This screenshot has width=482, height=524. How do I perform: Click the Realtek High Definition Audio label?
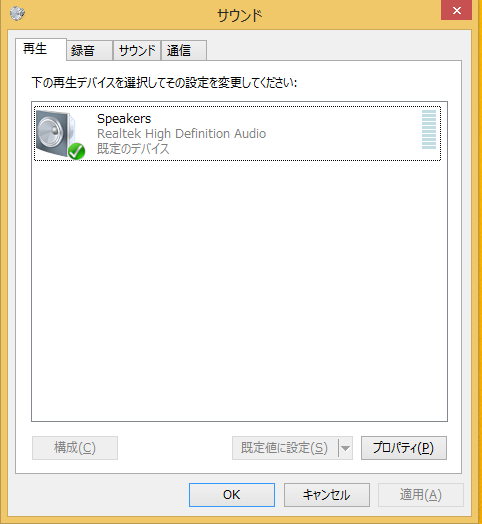182,134
